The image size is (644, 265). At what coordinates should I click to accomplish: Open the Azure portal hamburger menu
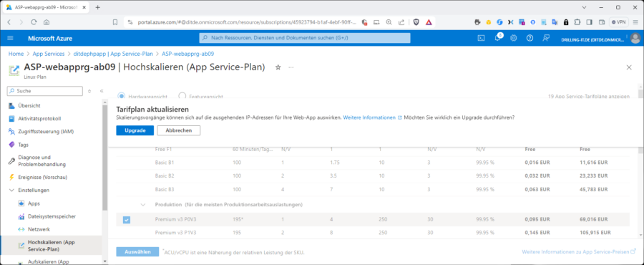pyautogui.click(x=10, y=38)
